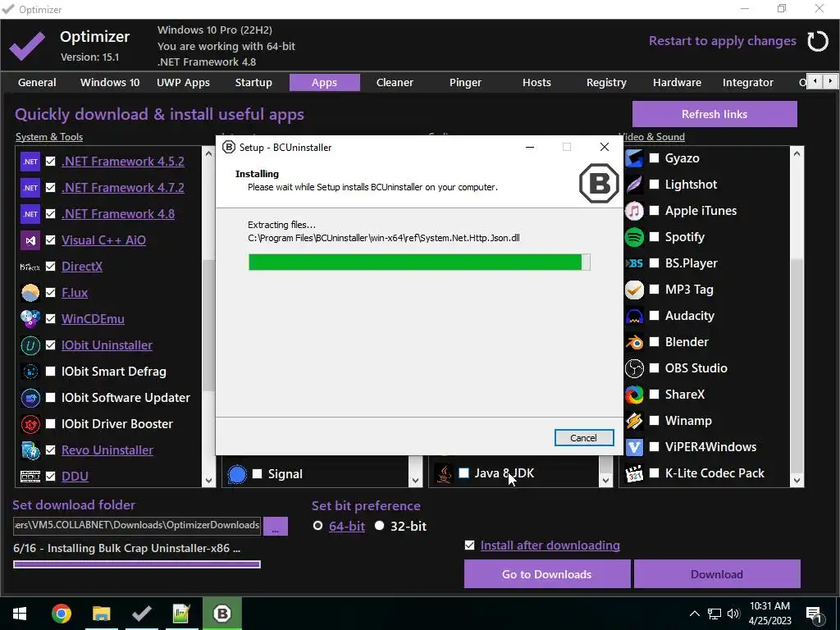
Task: Open Chrome from the taskbar
Action: click(61, 614)
